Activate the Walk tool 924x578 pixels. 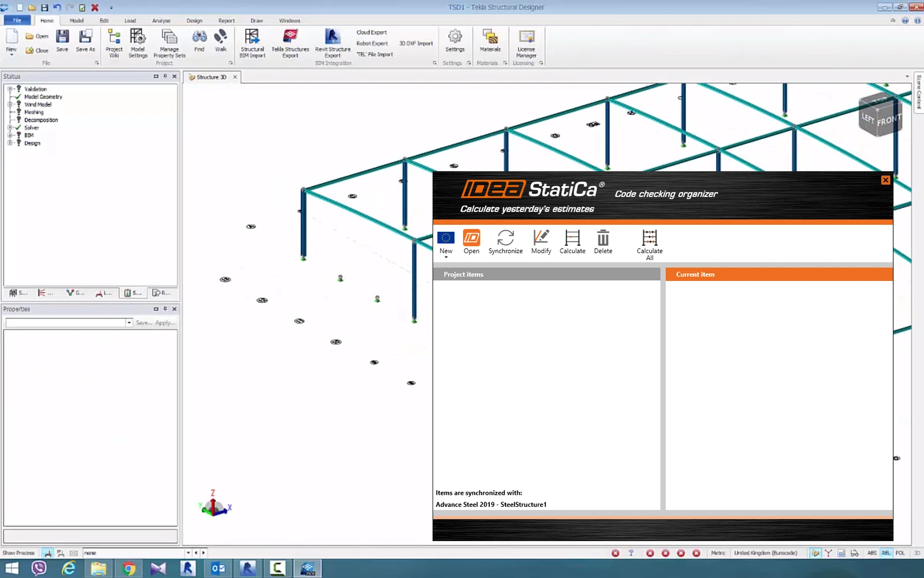point(221,40)
